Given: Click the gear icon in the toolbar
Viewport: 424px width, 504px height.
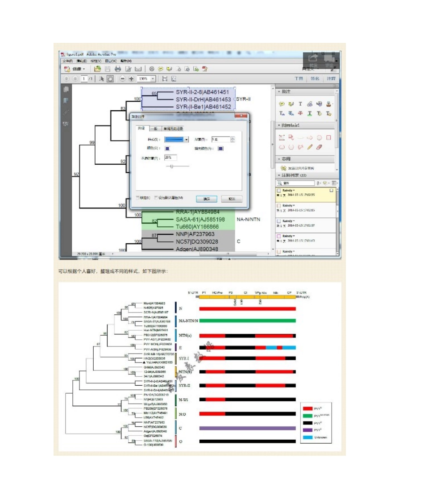Looking at the screenshot, I should (x=152, y=69).
